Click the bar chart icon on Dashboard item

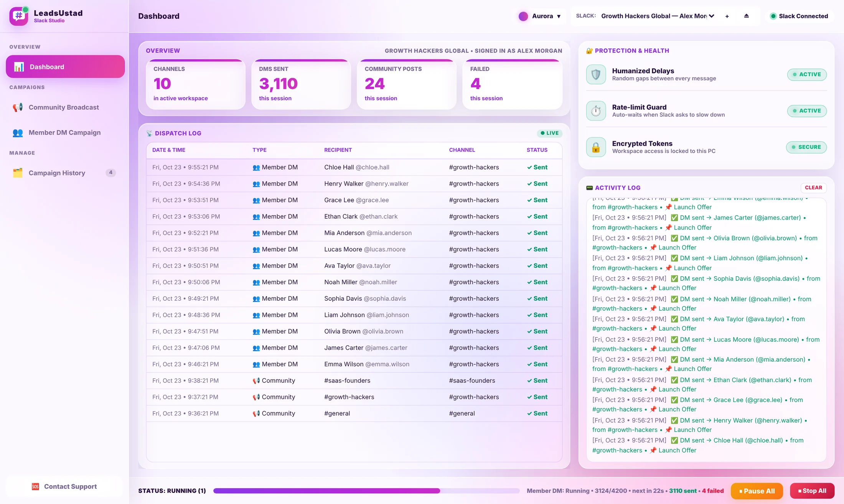(19, 67)
